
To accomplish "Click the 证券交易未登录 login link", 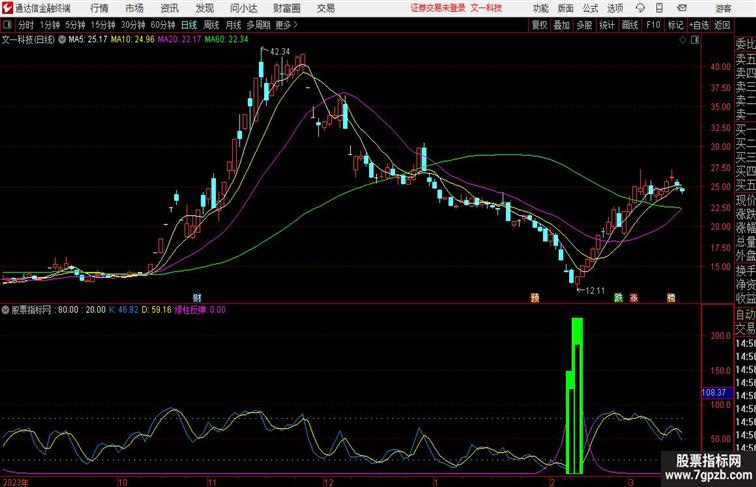I will point(438,8).
